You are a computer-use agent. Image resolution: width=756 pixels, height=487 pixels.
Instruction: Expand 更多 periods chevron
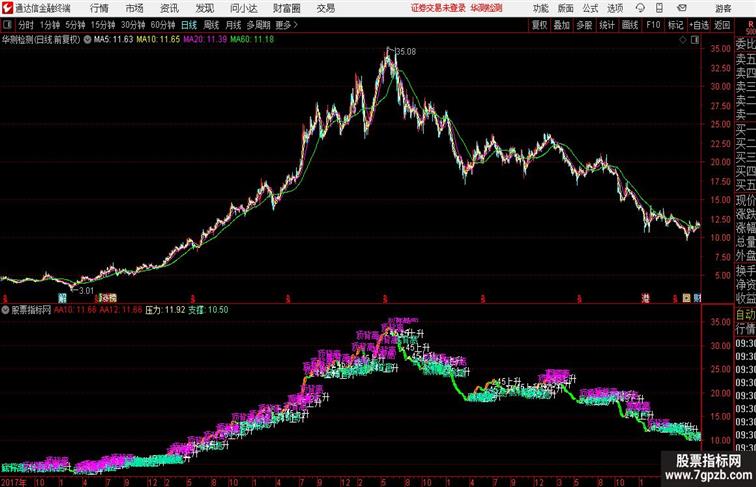point(286,25)
